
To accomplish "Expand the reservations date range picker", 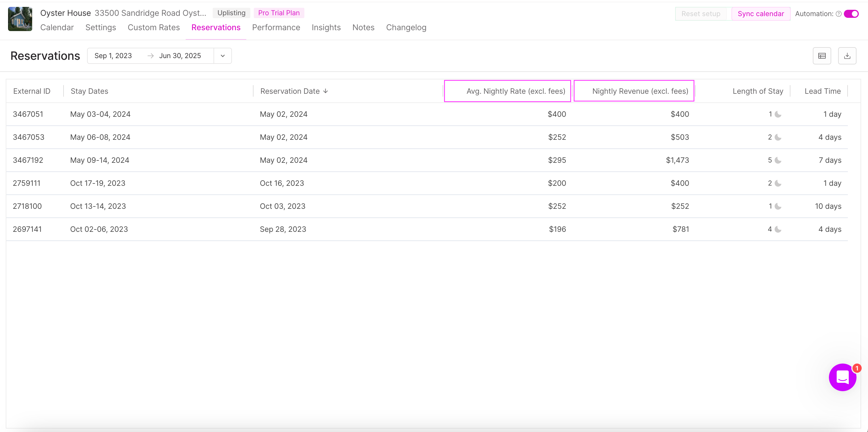I will (222, 56).
